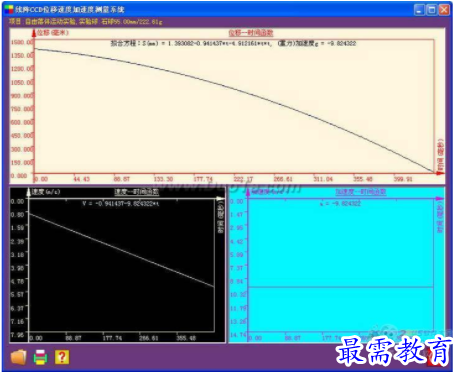This screenshot has height=382, width=460.
Task: Click the 1500.00 value on displacement axis
Action: [x=22, y=42]
